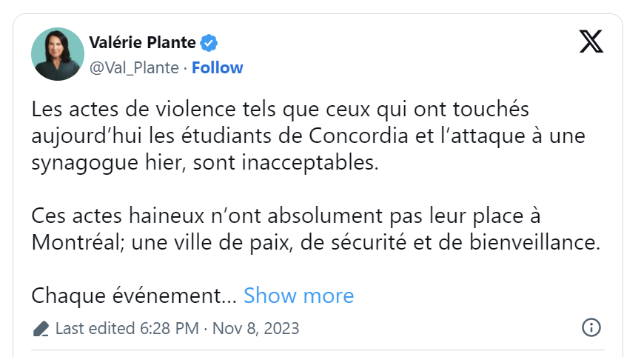The width and height of the screenshot is (644, 357).
Task: Open Valérie Plante's profile photo
Action: 58,54
